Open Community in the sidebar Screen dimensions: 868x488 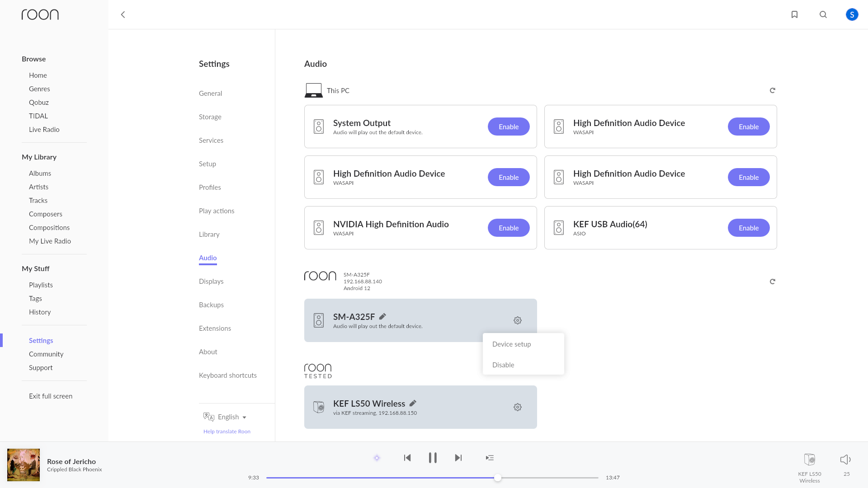(x=46, y=354)
